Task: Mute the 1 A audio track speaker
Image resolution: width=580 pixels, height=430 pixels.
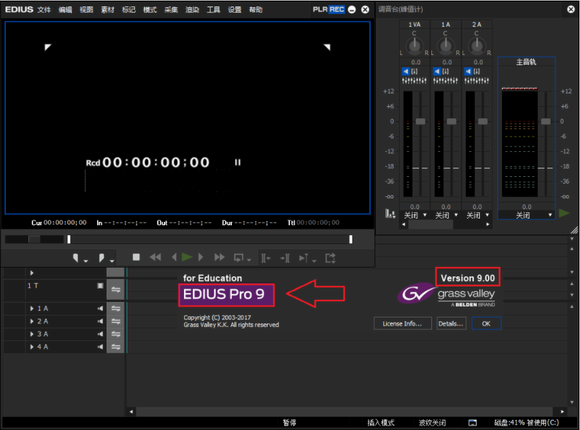Action: pyautogui.click(x=100, y=309)
